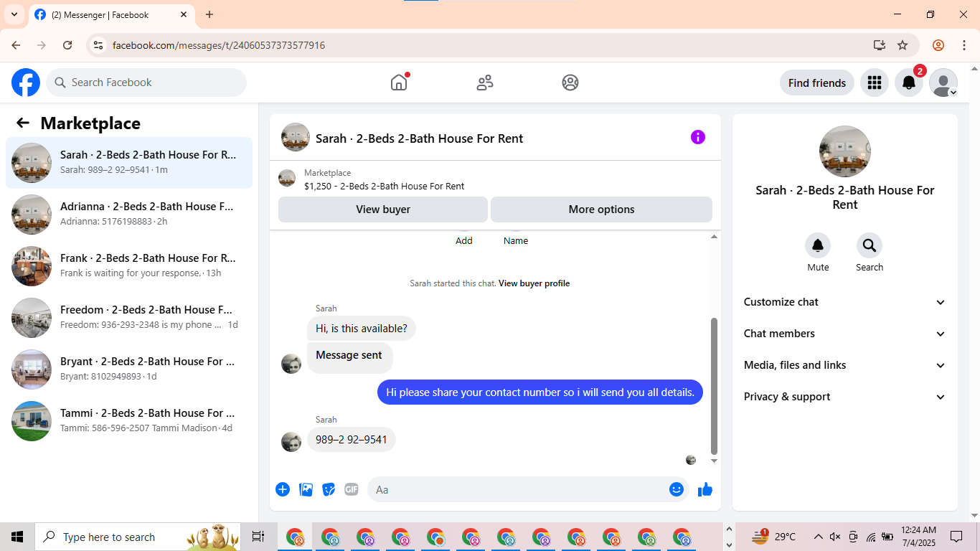Viewport: 980px width, 551px height.
Task: Open the emoji picker
Action: [x=677, y=489]
